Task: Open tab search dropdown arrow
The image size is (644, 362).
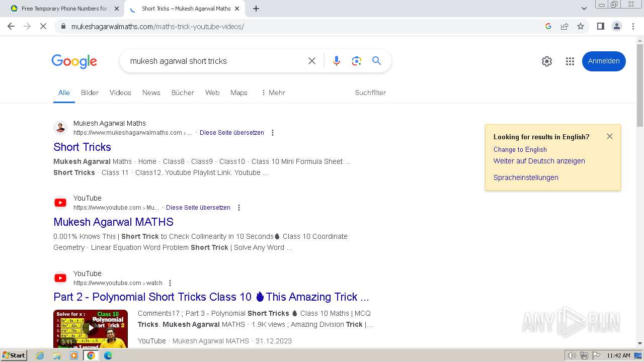Action: (x=584, y=9)
